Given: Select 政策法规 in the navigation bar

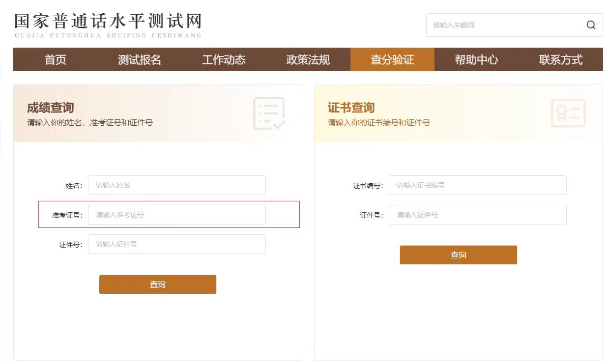Looking at the screenshot, I should tap(308, 60).
